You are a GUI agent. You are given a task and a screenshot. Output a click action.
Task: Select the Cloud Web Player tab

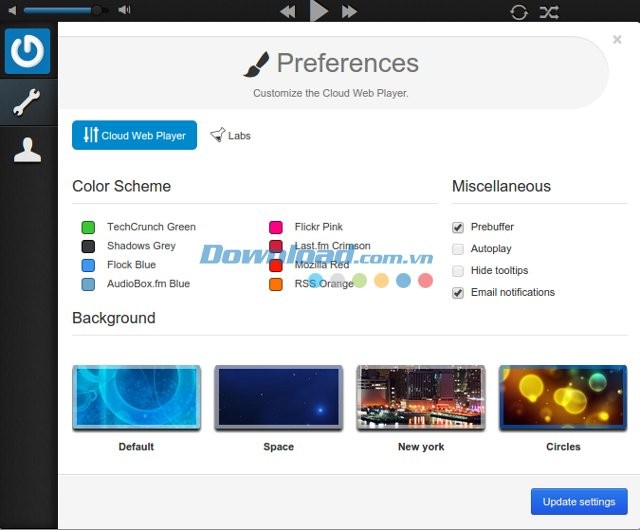134,135
